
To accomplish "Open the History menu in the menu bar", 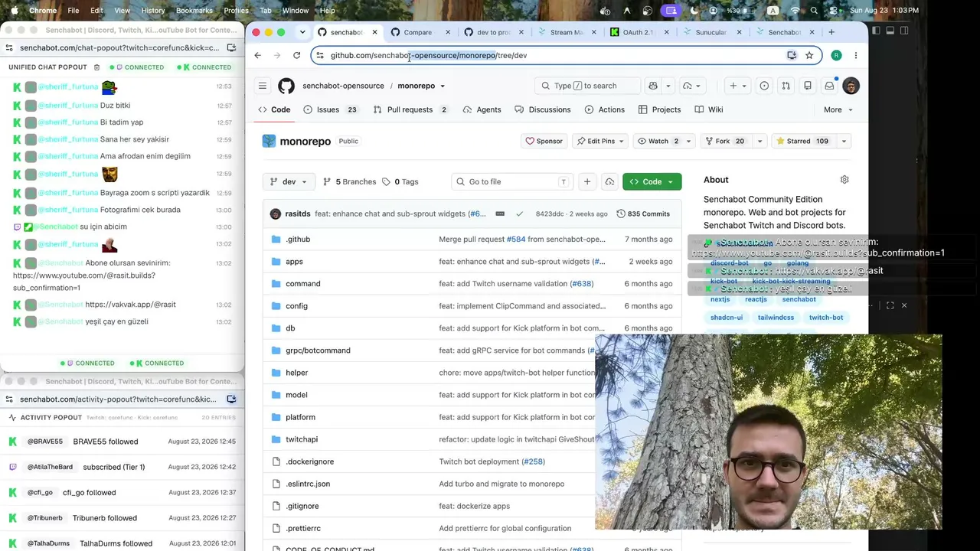I will tap(153, 11).
